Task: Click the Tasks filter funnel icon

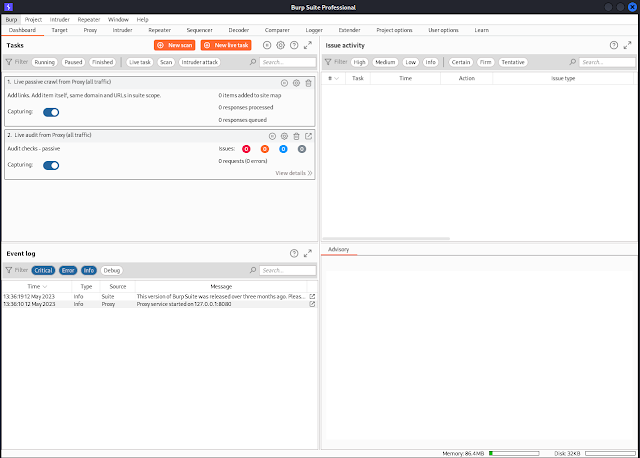Action: click(x=9, y=62)
